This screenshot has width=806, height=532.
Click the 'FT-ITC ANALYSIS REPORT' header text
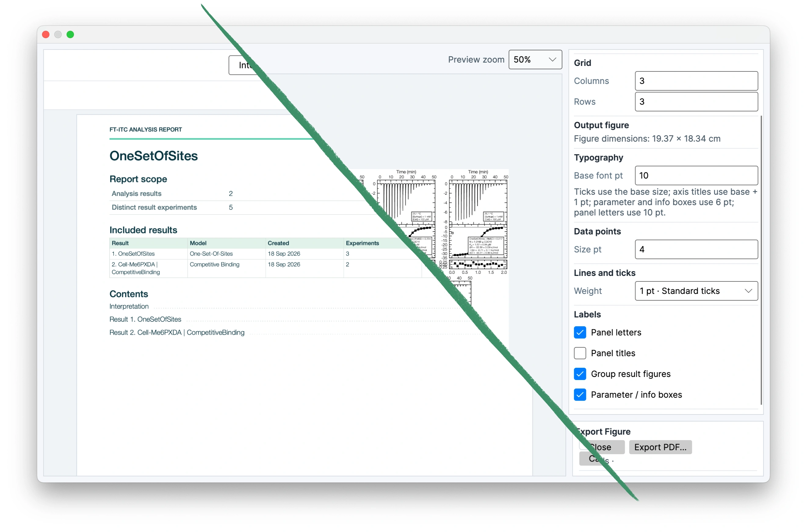point(146,130)
